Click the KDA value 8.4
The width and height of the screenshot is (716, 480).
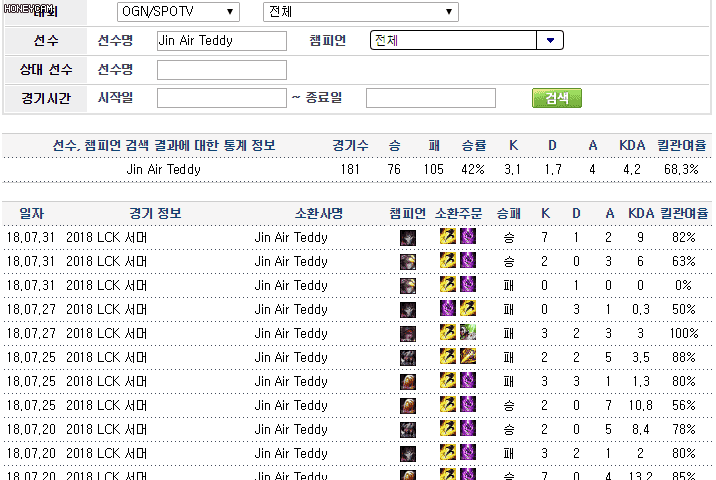tap(641, 430)
